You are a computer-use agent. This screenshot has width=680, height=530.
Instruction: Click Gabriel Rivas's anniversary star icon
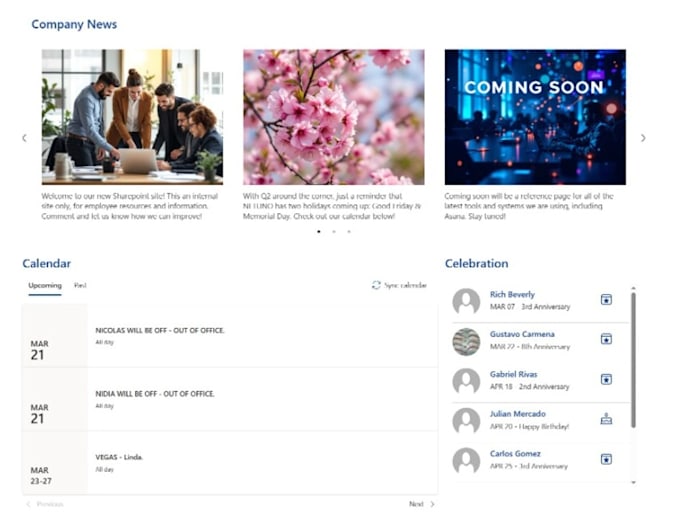click(x=606, y=379)
